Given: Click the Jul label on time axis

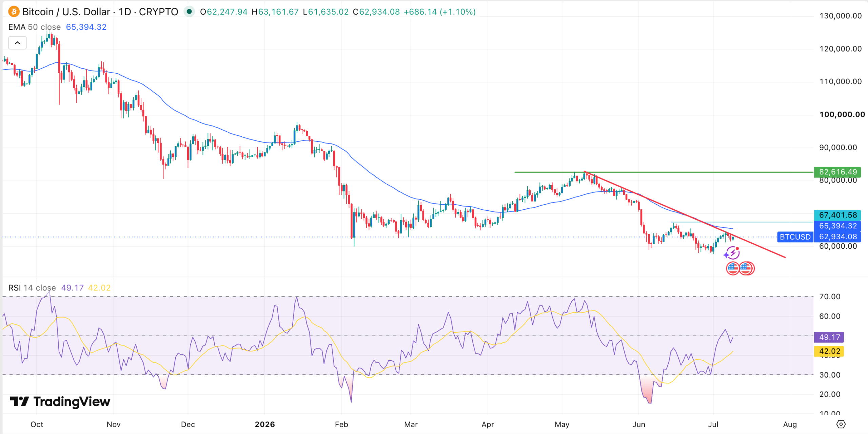Looking at the screenshot, I should click(713, 424).
